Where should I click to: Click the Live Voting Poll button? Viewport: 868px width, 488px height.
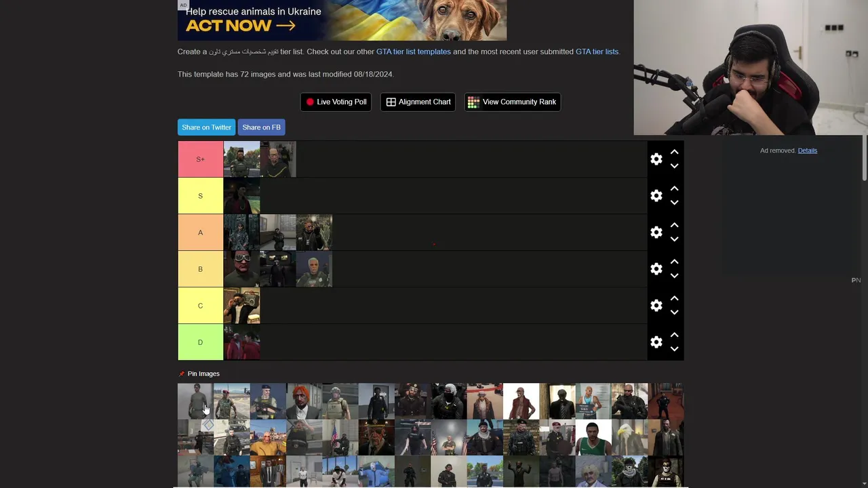coord(336,102)
